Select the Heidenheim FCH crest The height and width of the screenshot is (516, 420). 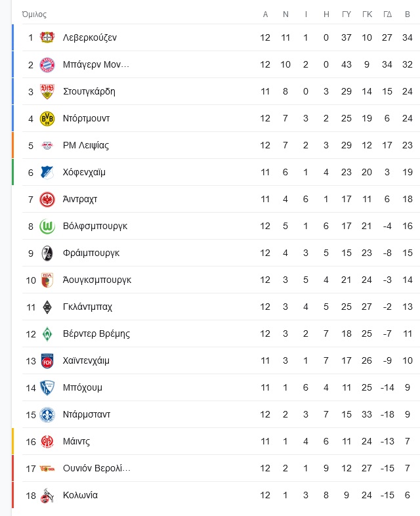pyautogui.click(x=47, y=361)
